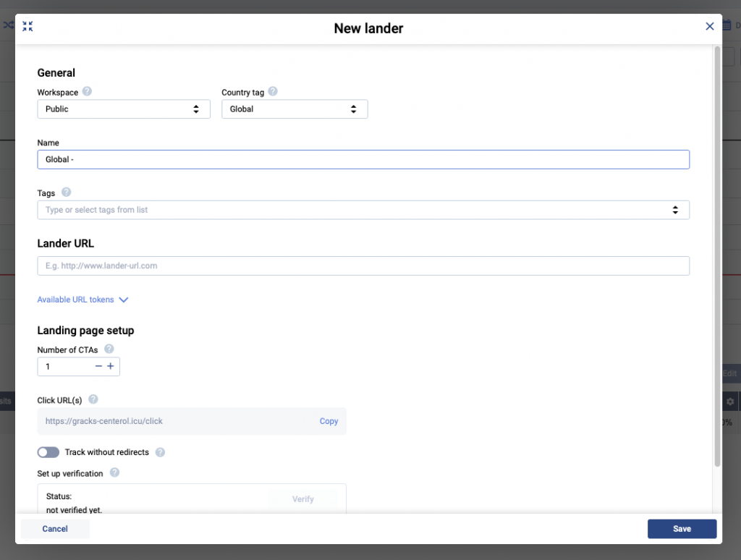Open the Tags selection dropdown

(363, 210)
